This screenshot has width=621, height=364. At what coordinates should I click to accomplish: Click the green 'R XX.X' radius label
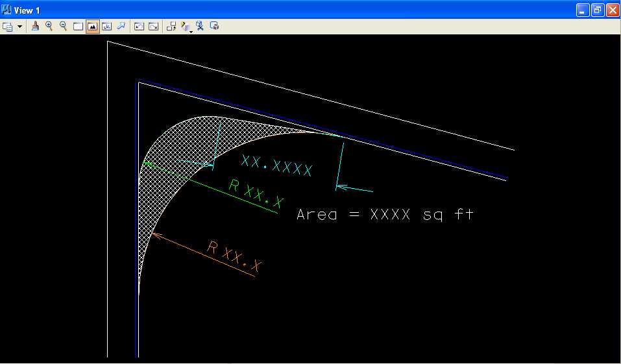coord(256,193)
